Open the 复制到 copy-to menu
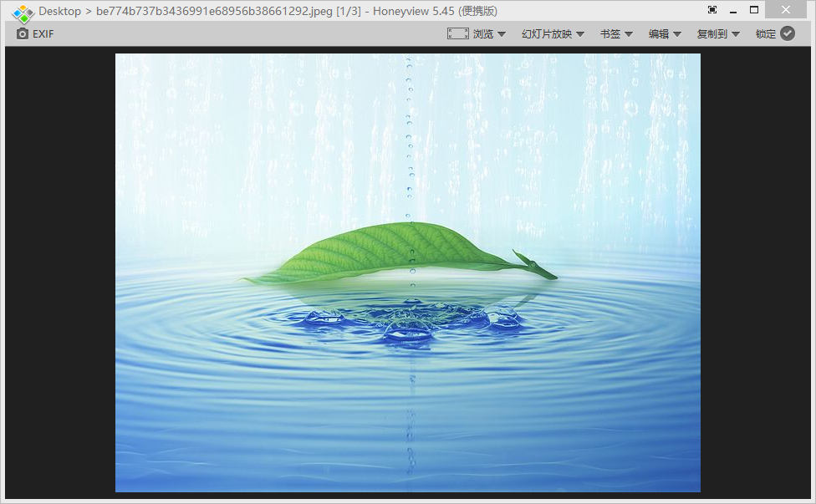The image size is (816, 504). pyautogui.click(x=712, y=33)
